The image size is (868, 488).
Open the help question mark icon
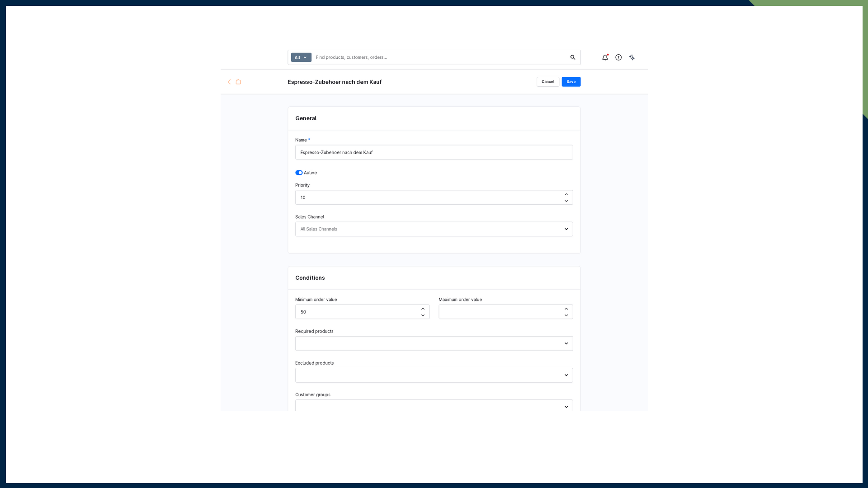pos(618,57)
